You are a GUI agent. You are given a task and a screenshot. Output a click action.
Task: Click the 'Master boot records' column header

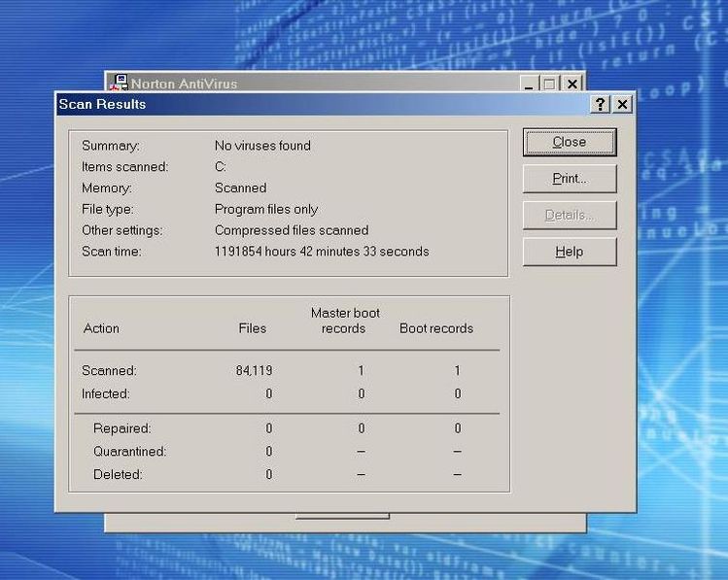[345, 321]
